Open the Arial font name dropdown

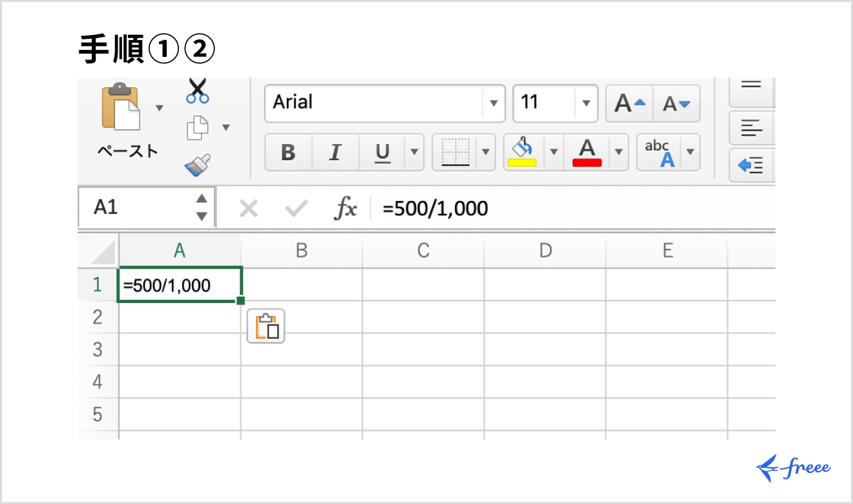[x=494, y=103]
